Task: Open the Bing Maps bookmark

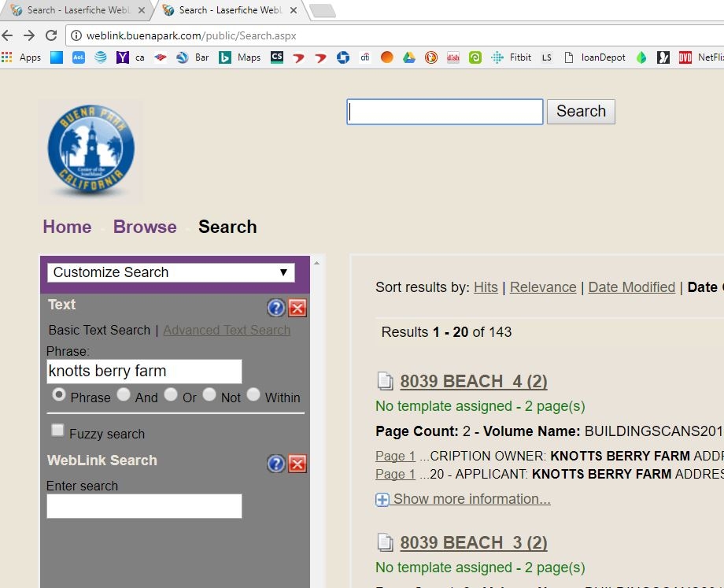Action: 240,57
